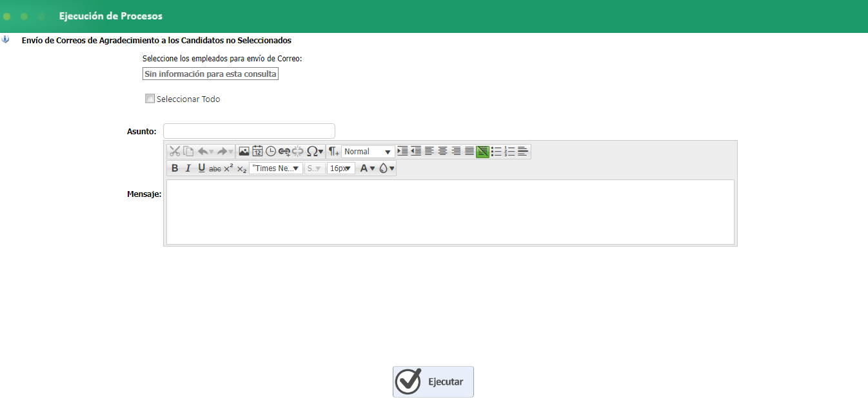Open the Insert Image tool
868x417 pixels.
click(x=244, y=152)
